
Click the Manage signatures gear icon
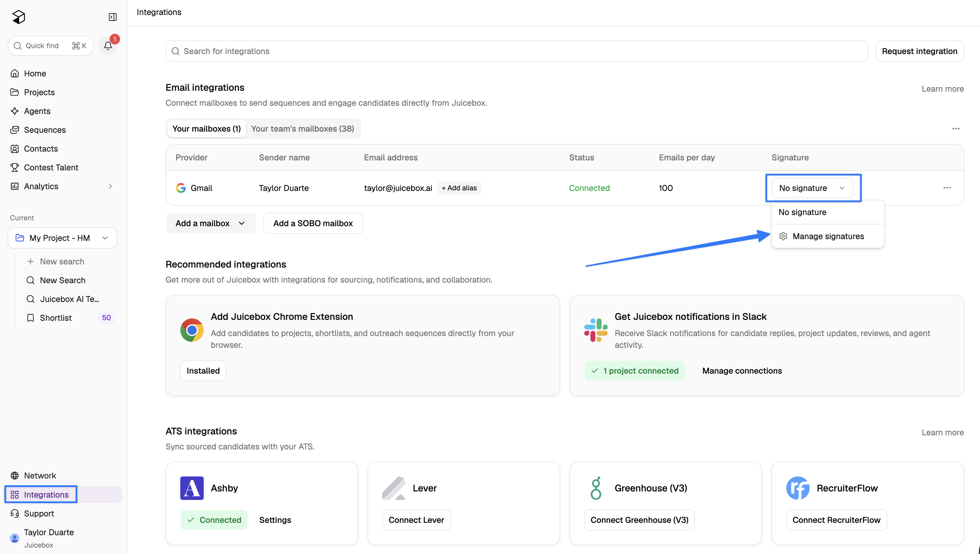coord(783,236)
